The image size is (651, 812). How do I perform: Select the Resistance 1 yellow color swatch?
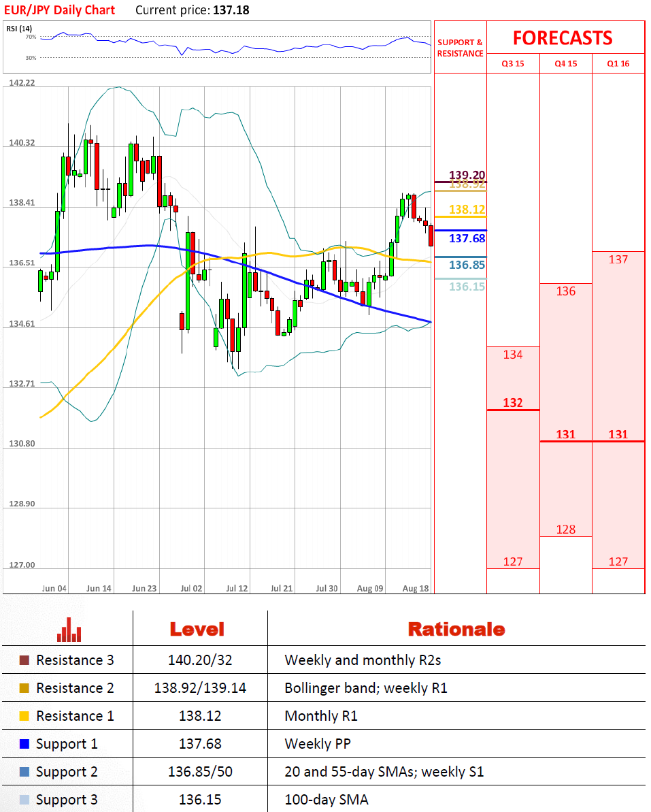point(24,716)
